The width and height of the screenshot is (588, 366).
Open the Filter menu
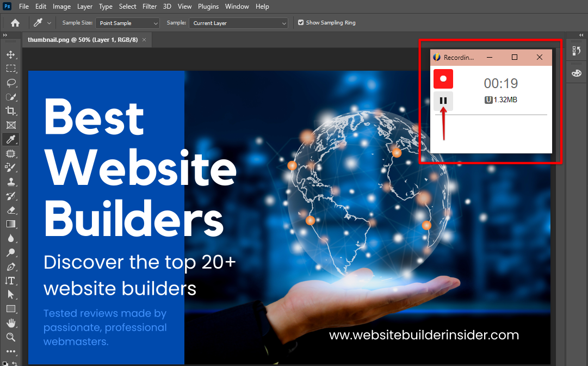coord(150,7)
